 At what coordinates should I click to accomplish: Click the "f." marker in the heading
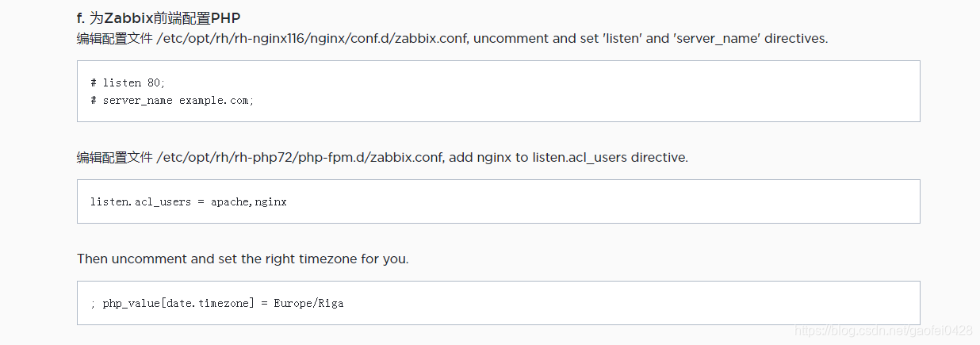(x=80, y=17)
